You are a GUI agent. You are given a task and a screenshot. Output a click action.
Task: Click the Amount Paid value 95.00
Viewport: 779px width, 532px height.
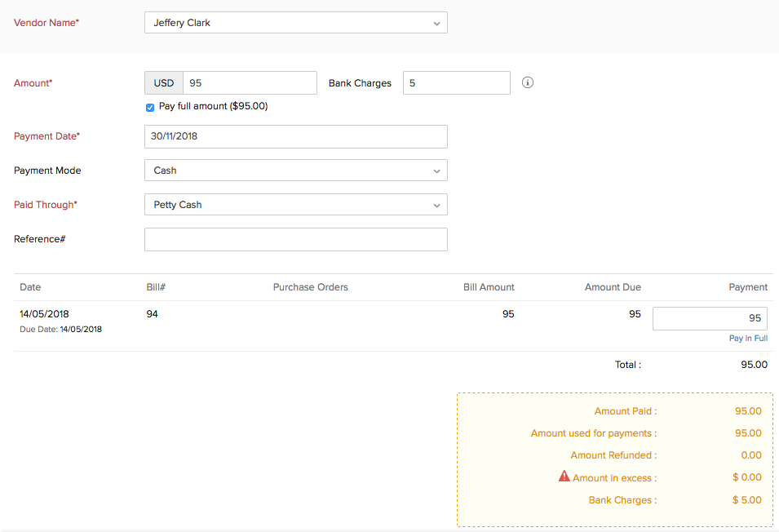748,410
